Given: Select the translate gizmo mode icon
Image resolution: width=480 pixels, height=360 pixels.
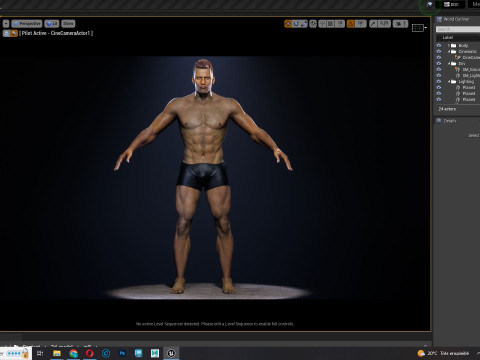Looking at the screenshot, I should click(x=288, y=24).
